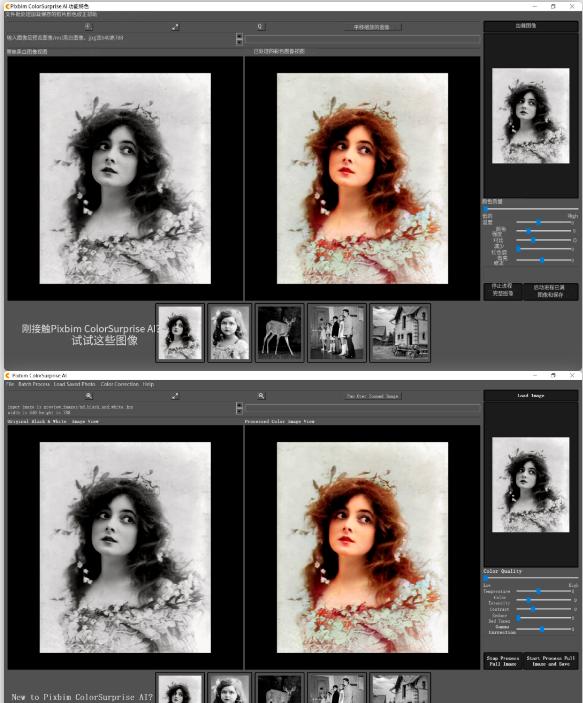Select little girl sample in English window

point(229,688)
